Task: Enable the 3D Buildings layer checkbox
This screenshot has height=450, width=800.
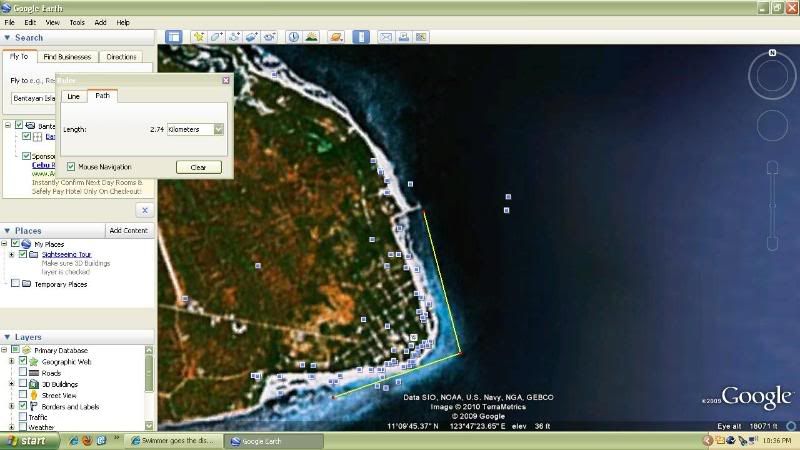Action: [23, 383]
